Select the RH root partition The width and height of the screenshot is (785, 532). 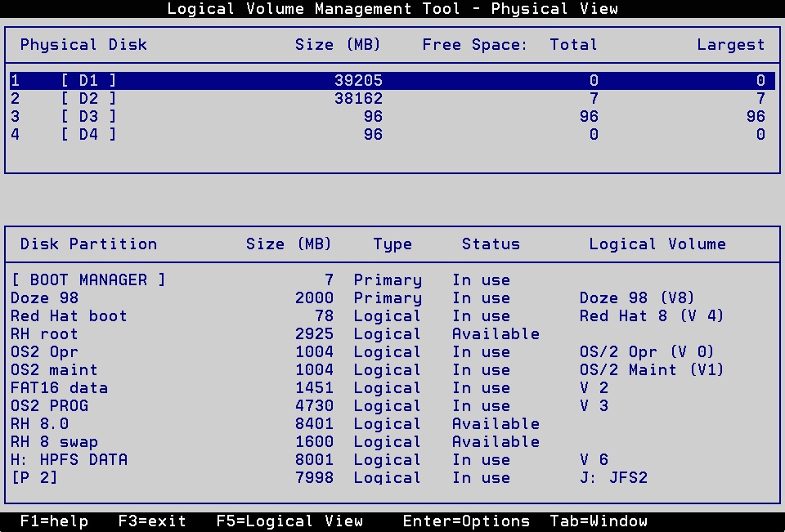click(44, 333)
